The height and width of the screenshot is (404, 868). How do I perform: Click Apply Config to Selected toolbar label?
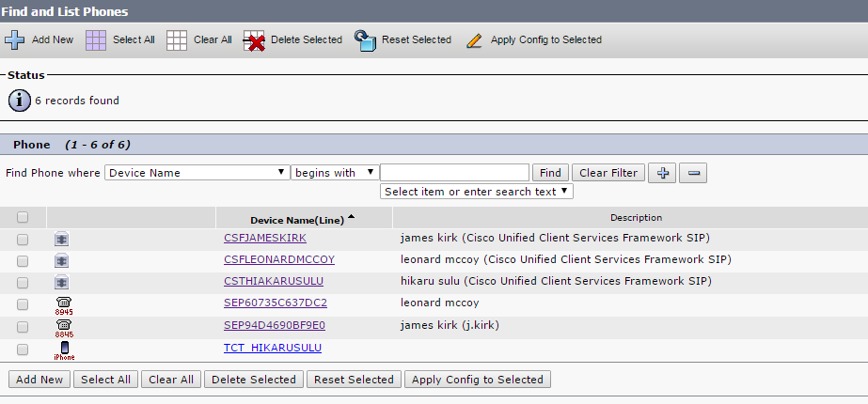pos(545,39)
